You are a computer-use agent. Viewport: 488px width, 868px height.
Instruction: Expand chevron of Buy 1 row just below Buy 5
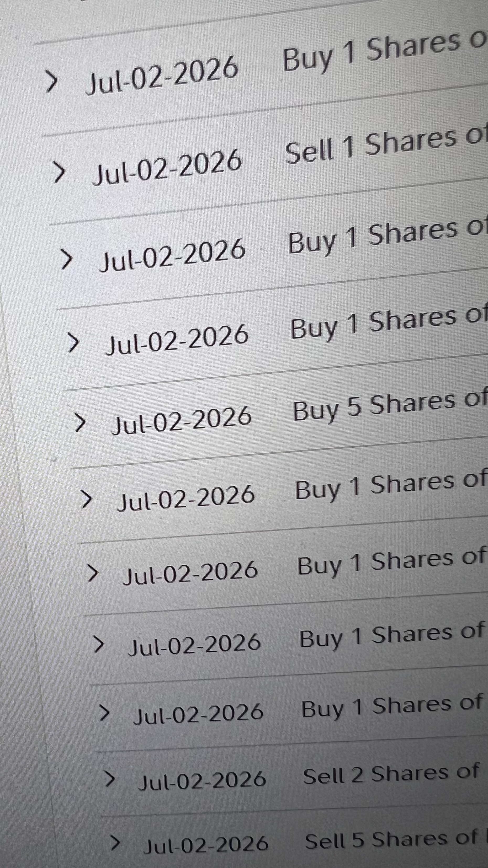[x=86, y=499]
